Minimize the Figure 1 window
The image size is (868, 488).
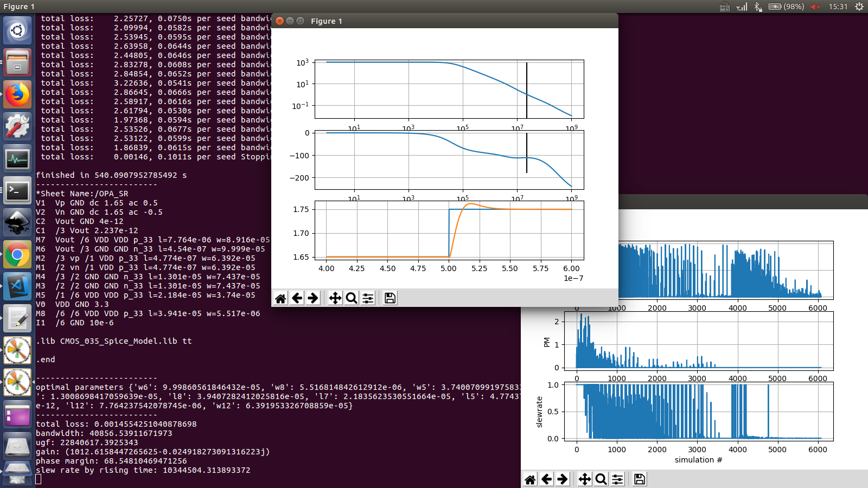coord(290,21)
